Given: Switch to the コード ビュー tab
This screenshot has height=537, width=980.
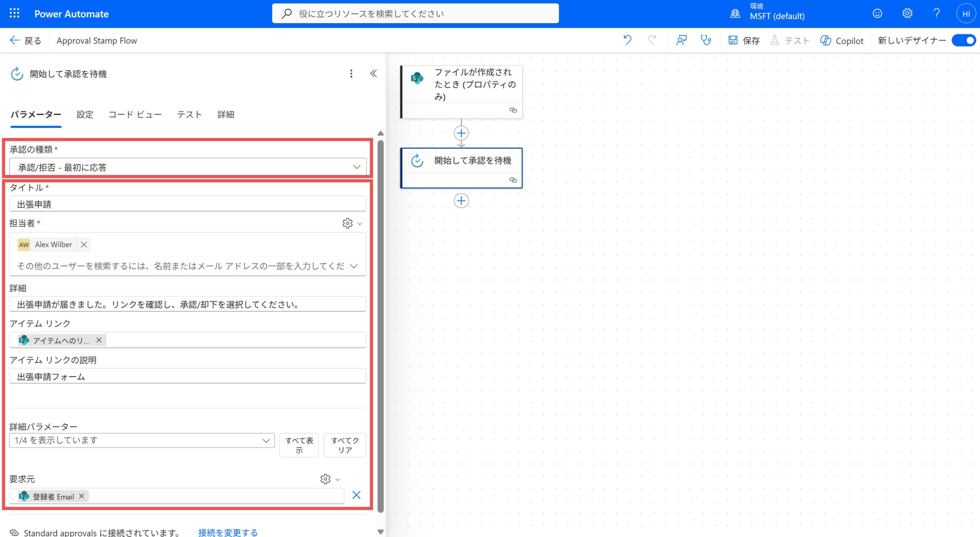Looking at the screenshot, I should click(x=135, y=114).
